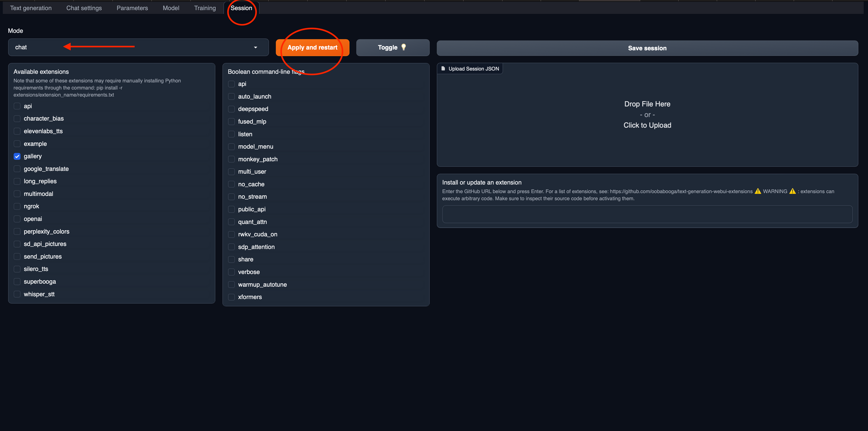This screenshot has width=868, height=431.
Task: Click the session file upload area
Action: coord(647,115)
